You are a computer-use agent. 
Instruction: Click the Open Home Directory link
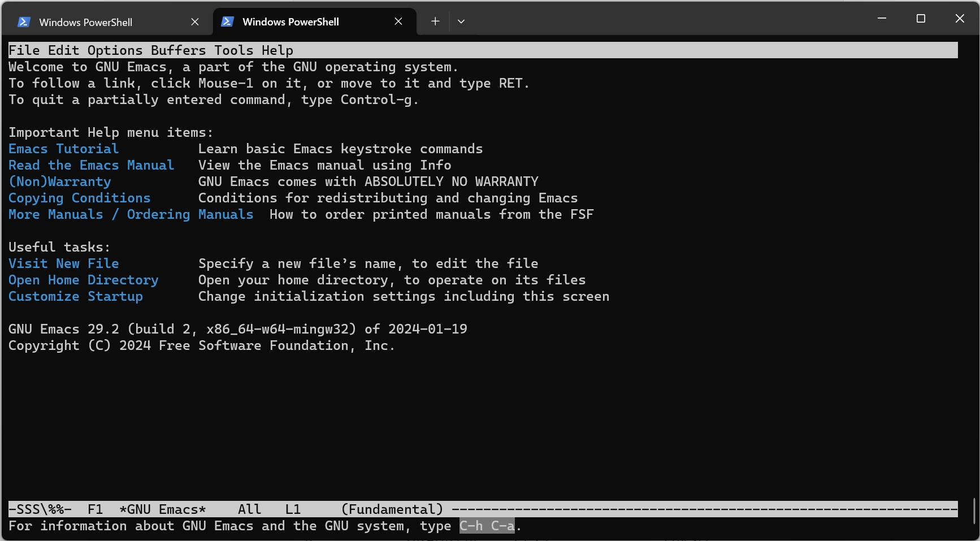84,280
